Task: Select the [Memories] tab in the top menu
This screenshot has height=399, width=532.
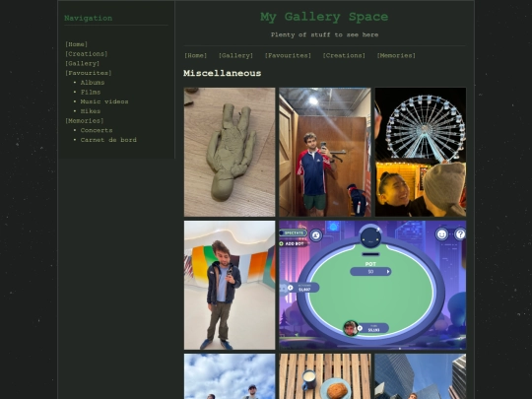Action: pos(396,55)
